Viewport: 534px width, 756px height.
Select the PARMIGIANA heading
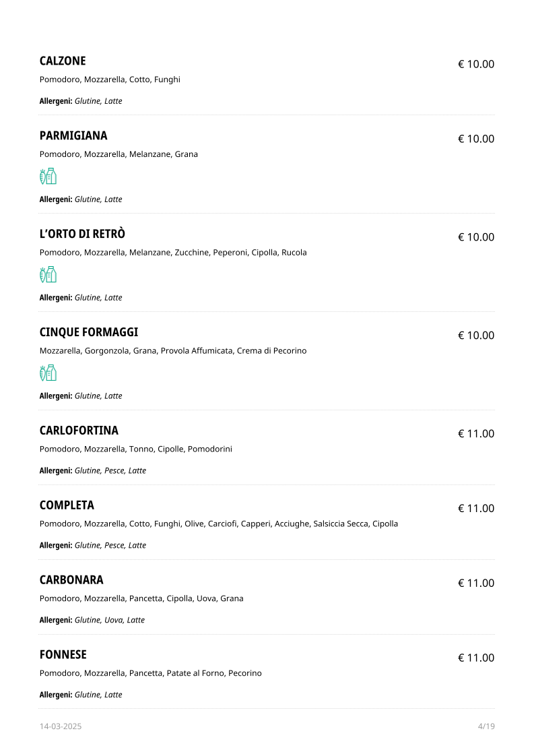click(73, 135)
